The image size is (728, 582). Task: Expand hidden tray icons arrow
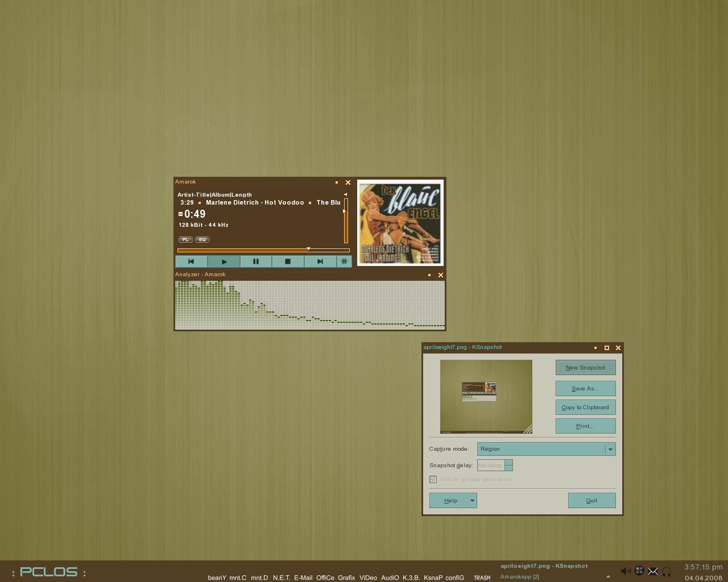pyautogui.click(x=608, y=576)
